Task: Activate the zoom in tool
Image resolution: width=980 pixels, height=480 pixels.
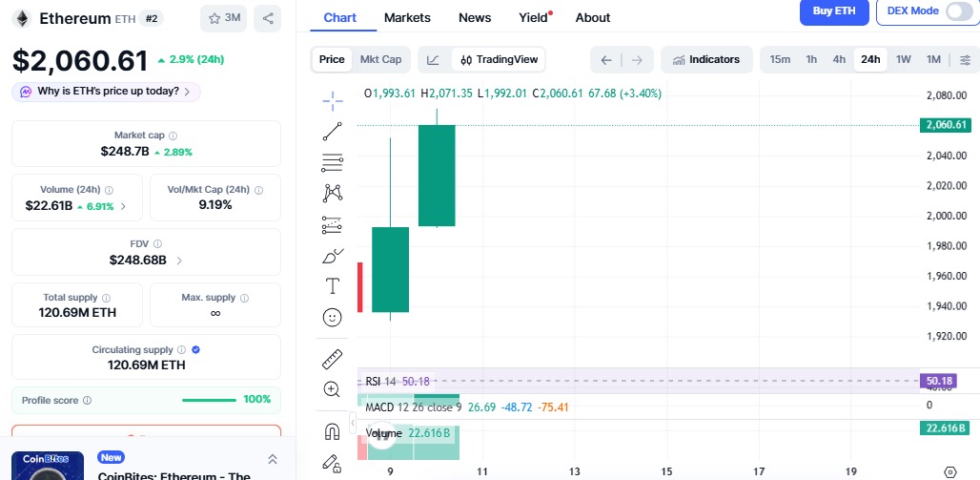Action: point(332,389)
